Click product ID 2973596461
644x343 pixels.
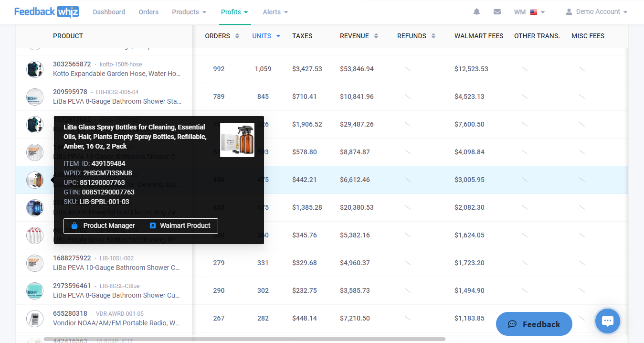pyautogui.click(x=72, y=286)
